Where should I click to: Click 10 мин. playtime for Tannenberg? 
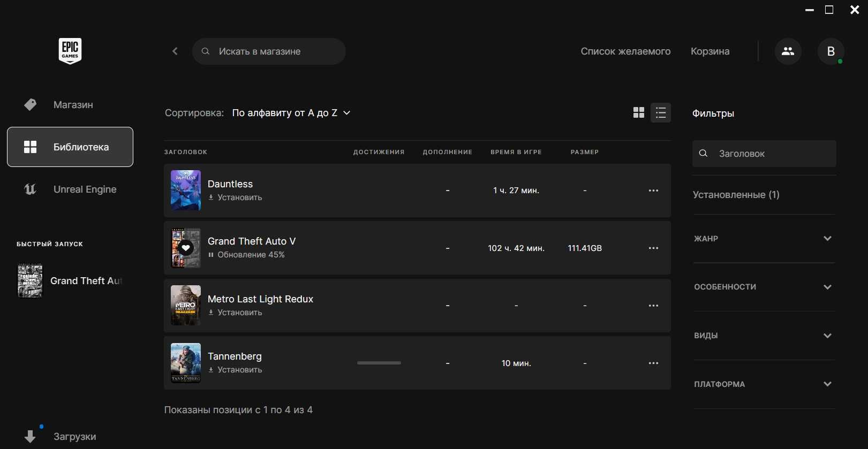(516, 363)
